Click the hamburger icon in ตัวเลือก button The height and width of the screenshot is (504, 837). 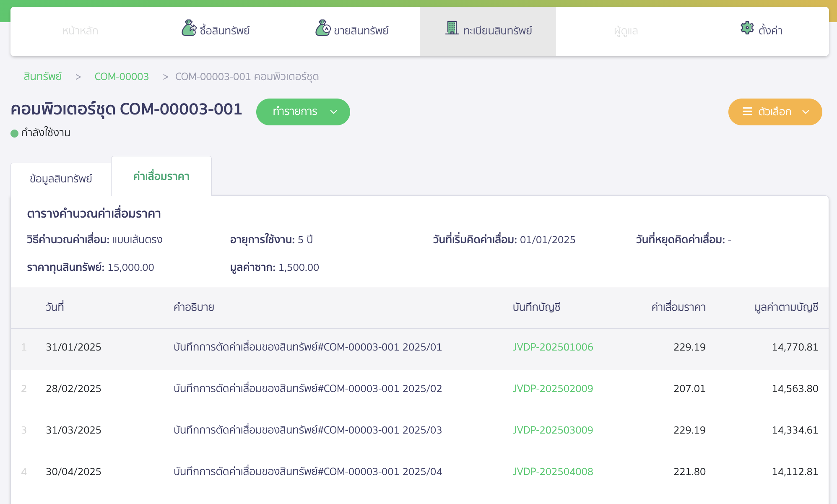(747, 112)
